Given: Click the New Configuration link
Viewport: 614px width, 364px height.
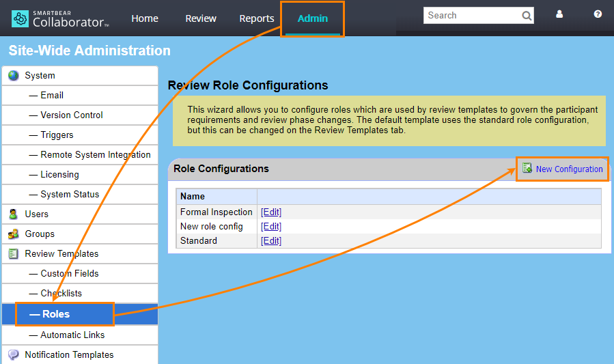Looking at the screenshot, I should (x=569, y=169).
